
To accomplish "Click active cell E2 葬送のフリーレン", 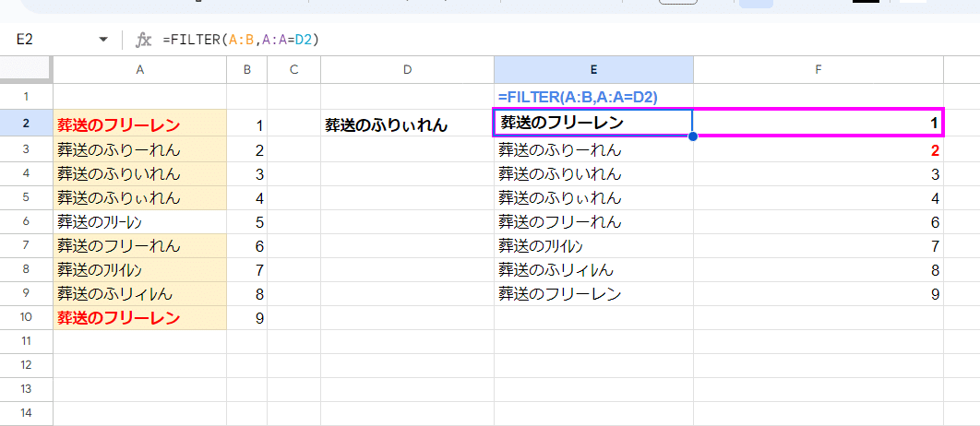I will point(593,123).
